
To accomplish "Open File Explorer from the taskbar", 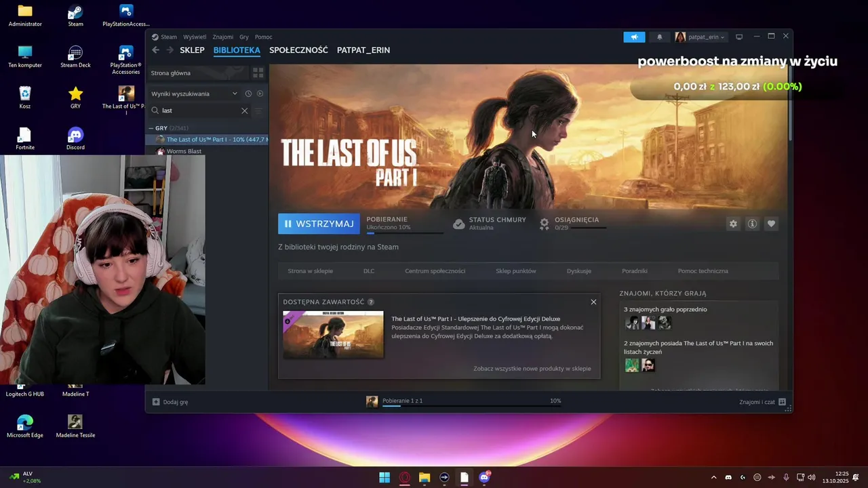I will click(425, 477).
